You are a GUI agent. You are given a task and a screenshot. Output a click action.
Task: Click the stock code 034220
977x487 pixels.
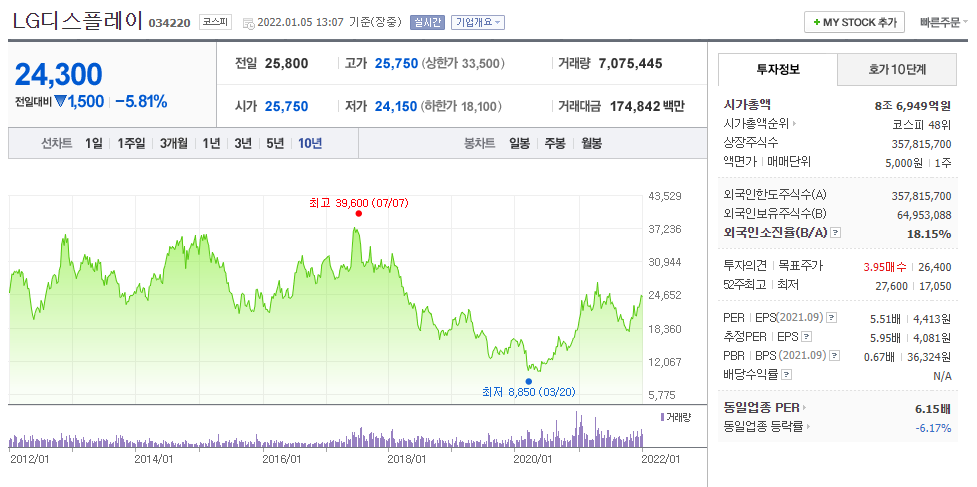pos(170,24)
